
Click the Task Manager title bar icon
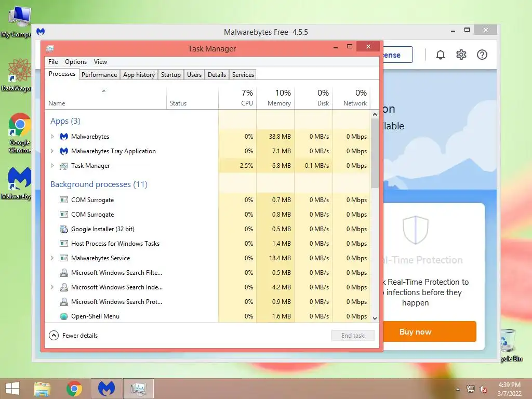click(x=50, y=48)
